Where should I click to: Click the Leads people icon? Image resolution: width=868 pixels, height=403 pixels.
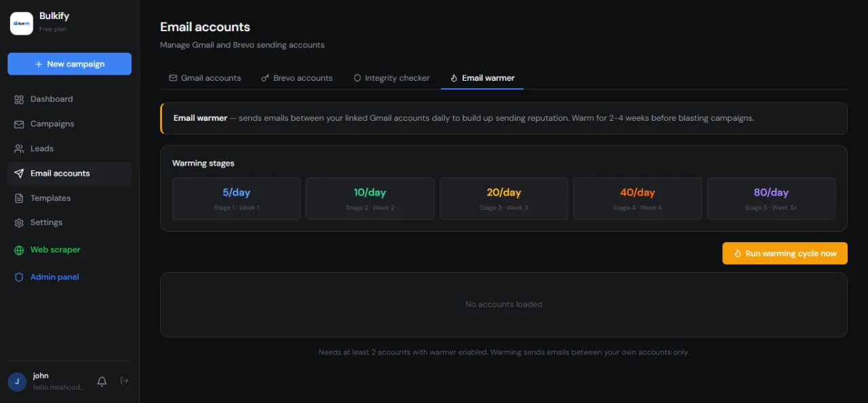pyautogui.click(x=19, y=149)
